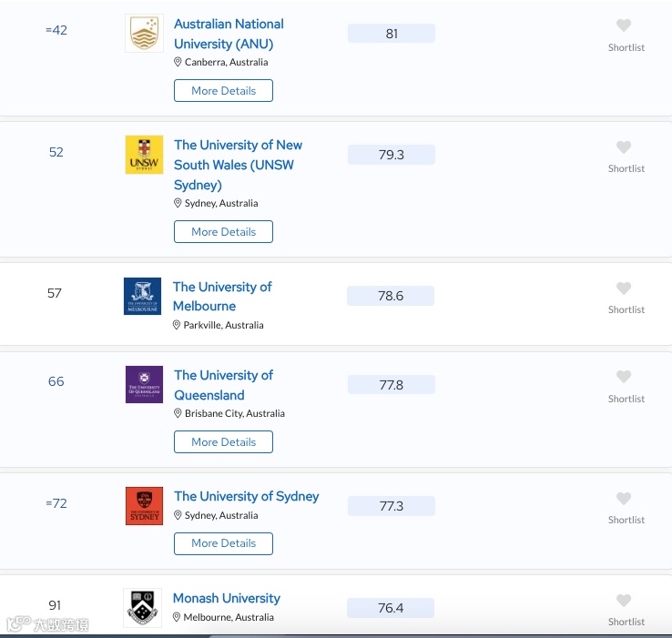
Task: Click the University of Melbourne blue crest logo
Action: [142, 296]
